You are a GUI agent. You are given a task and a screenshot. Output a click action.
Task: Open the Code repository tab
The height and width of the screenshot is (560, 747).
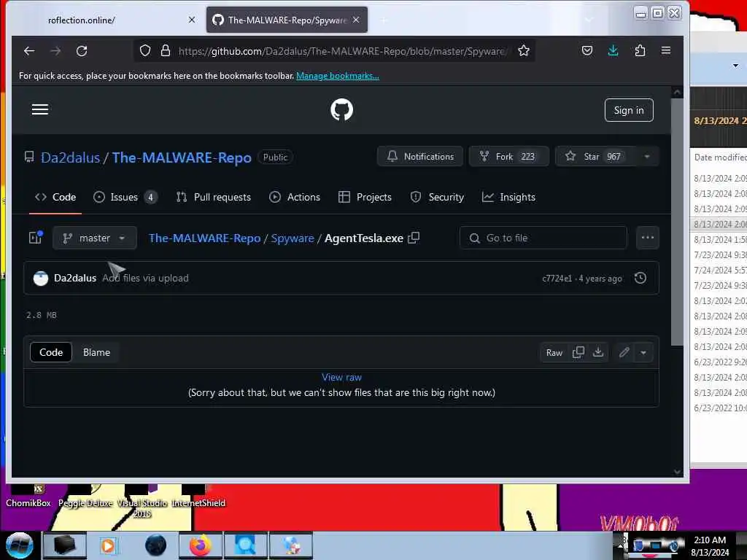point(55,197)
